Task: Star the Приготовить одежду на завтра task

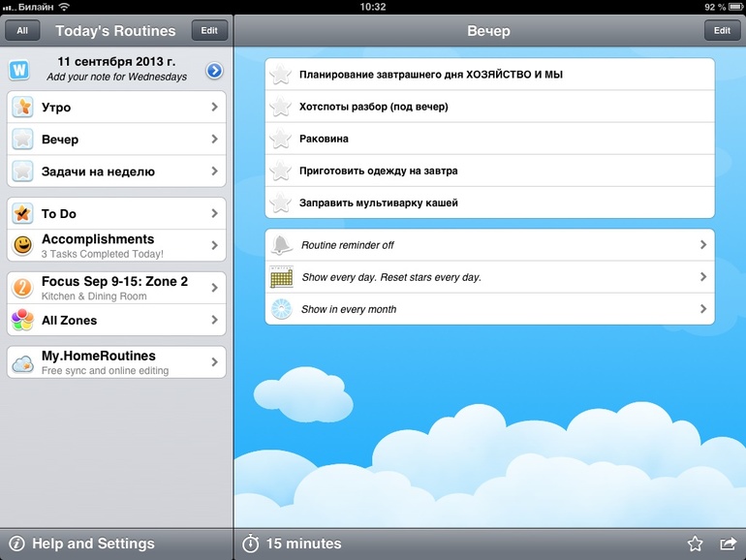Action: pos(280,171)
